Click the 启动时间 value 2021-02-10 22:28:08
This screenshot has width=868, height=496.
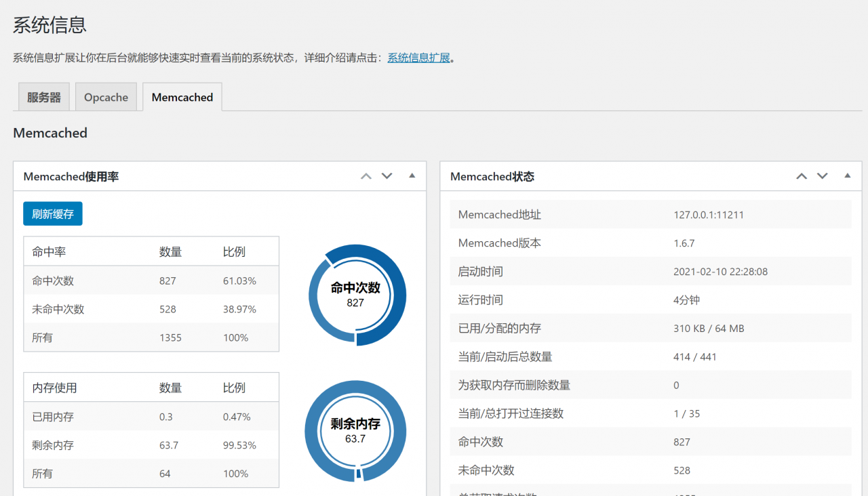click(720, 272)
